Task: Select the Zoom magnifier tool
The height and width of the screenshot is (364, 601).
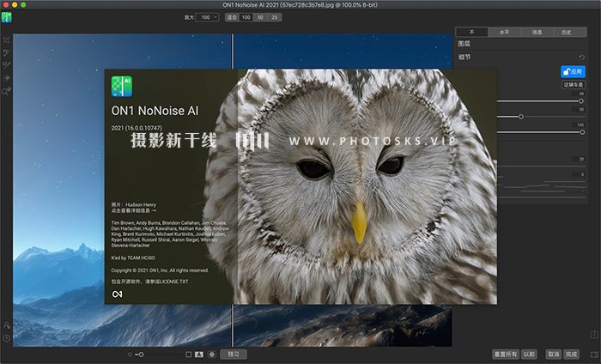Action: pos(7,91)
